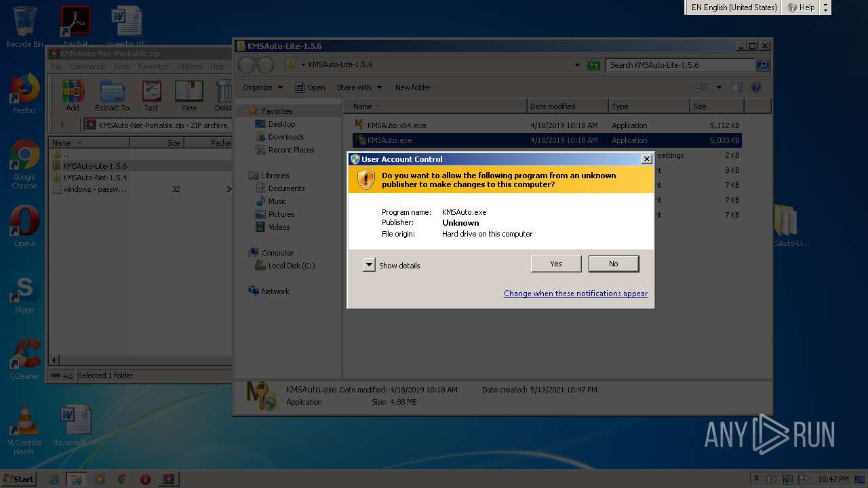
Task: Click the volume speaker tray icon
Action: 770,479
